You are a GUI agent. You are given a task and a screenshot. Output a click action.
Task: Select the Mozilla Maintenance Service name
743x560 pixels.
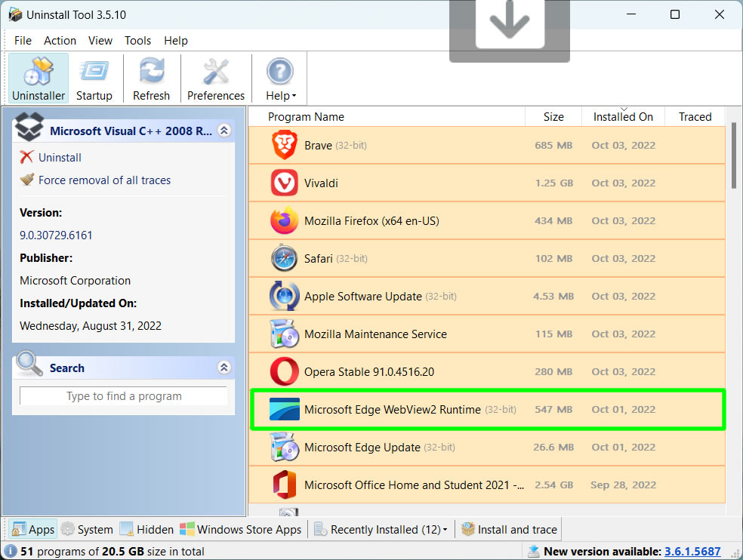click(x=375, y=334)
